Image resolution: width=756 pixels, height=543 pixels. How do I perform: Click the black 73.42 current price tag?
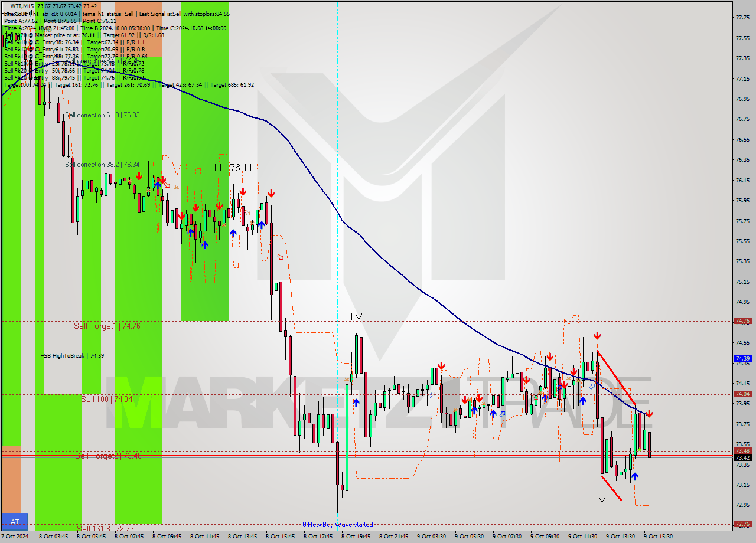742,457
